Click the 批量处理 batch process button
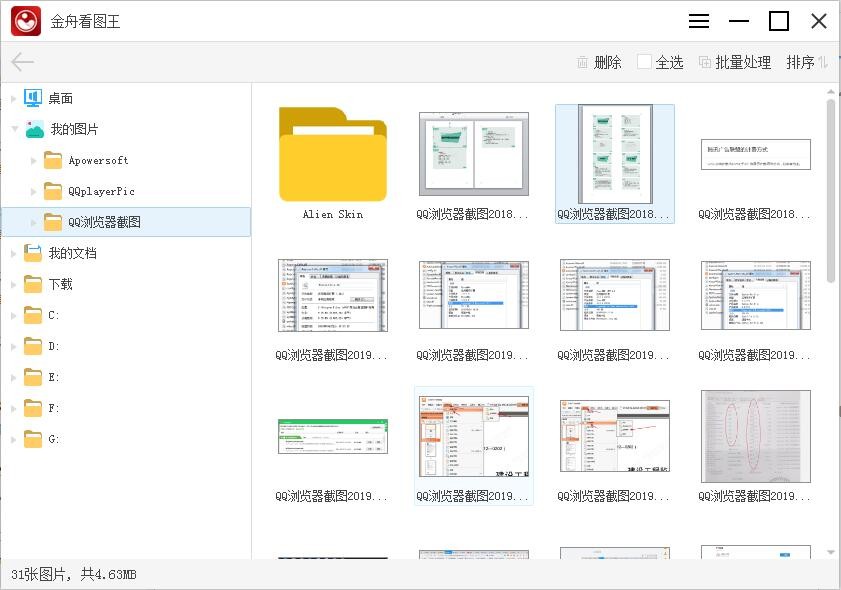The width and height of the screenshot is (841, 590). [744, 61]
